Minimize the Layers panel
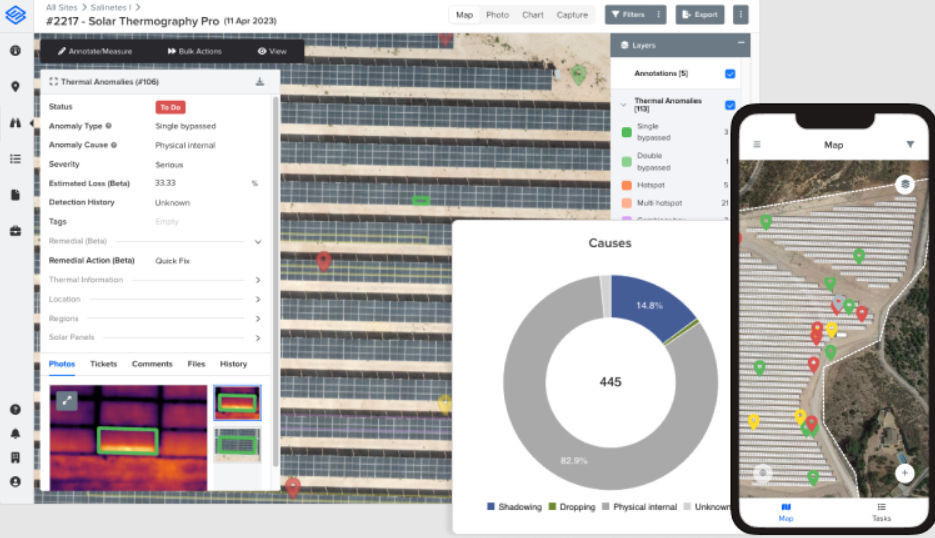Viewport: 935px width, 538px height. [741, 43]
